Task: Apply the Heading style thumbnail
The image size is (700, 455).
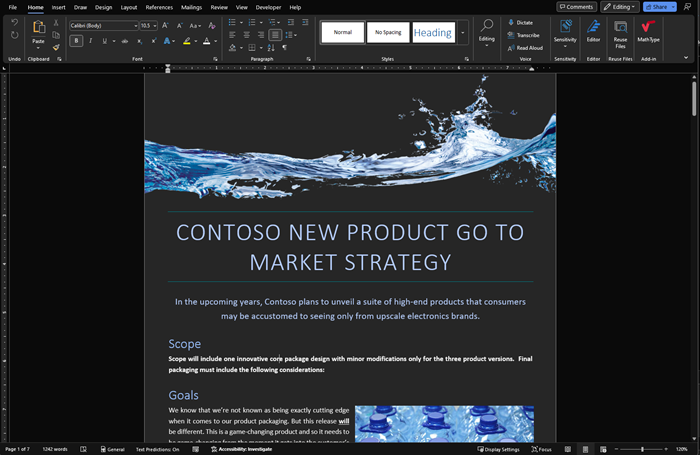Action: [x=433, y=32]
